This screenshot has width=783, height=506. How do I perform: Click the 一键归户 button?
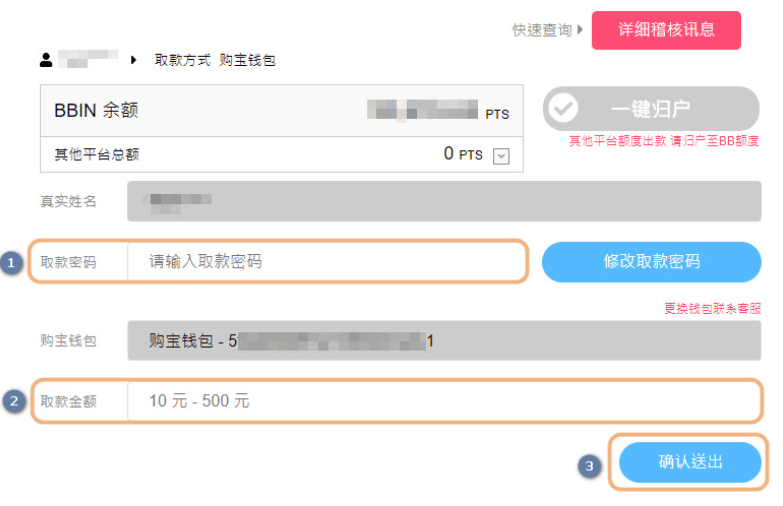[x=651, y=108]
